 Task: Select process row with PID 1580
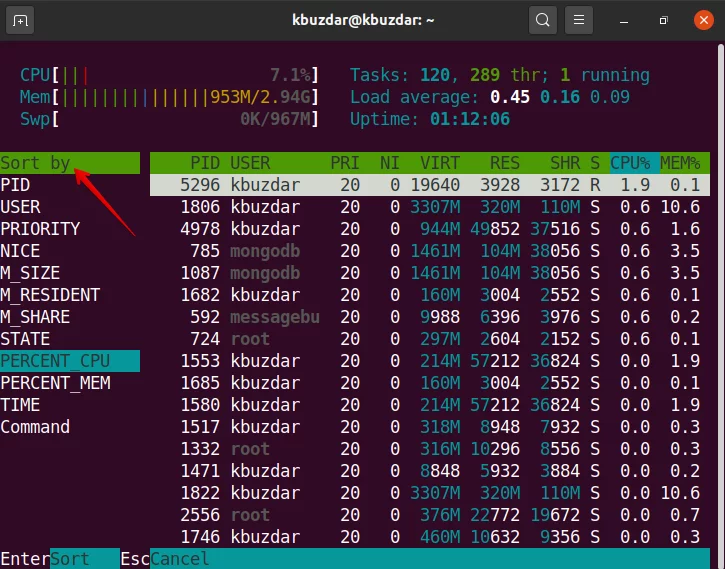[x=430, y=405]
